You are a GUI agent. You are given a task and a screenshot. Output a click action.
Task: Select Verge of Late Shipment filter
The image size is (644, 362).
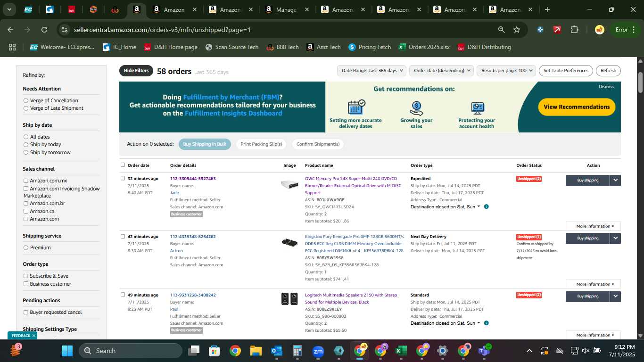(x=26, y=108)
